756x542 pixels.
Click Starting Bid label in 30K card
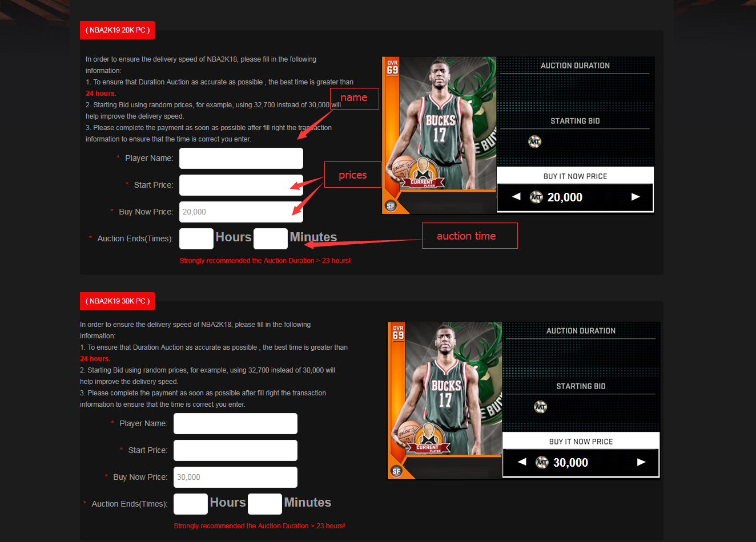click(x=581, y=386)
